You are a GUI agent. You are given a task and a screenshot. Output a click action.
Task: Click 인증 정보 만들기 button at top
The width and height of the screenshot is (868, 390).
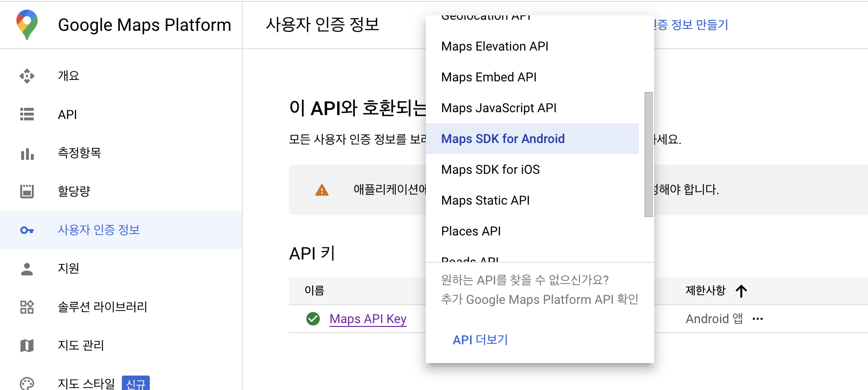691,25
